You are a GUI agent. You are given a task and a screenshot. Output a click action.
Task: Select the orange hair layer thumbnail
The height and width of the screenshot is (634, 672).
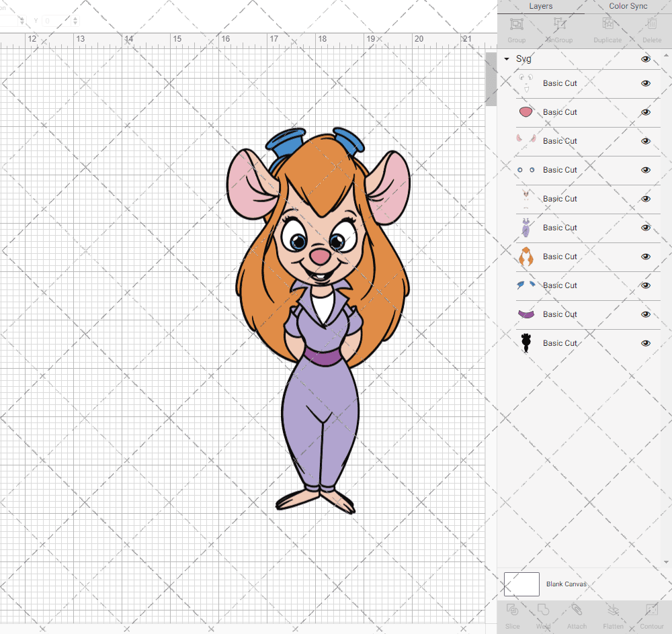[x=526, y=256]
